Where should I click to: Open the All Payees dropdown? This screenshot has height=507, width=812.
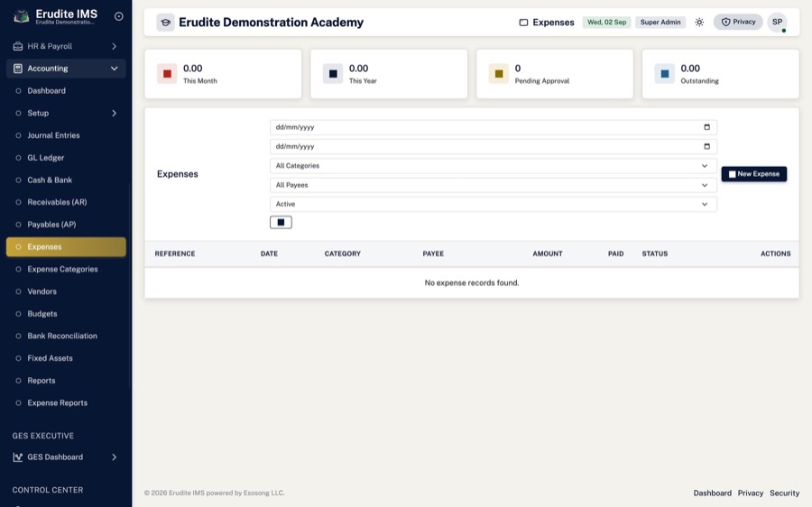[x=493, y=185]
